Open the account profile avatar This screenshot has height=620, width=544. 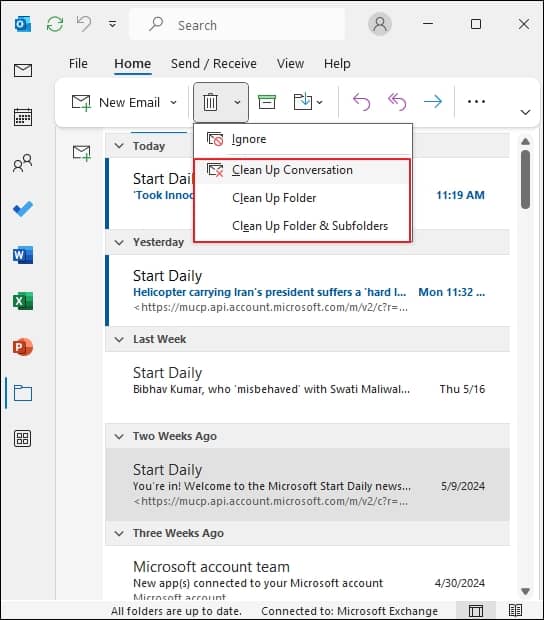(x=380, y=24)
